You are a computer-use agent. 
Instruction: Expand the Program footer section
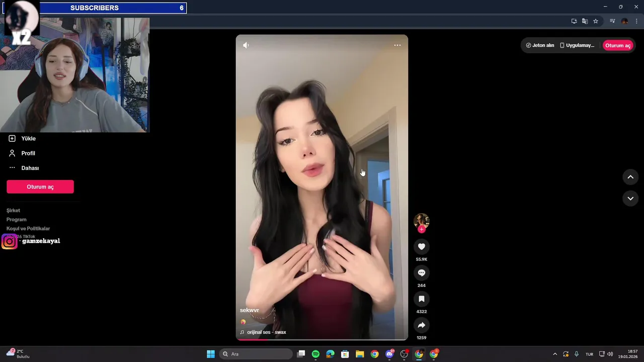point(17,219)
